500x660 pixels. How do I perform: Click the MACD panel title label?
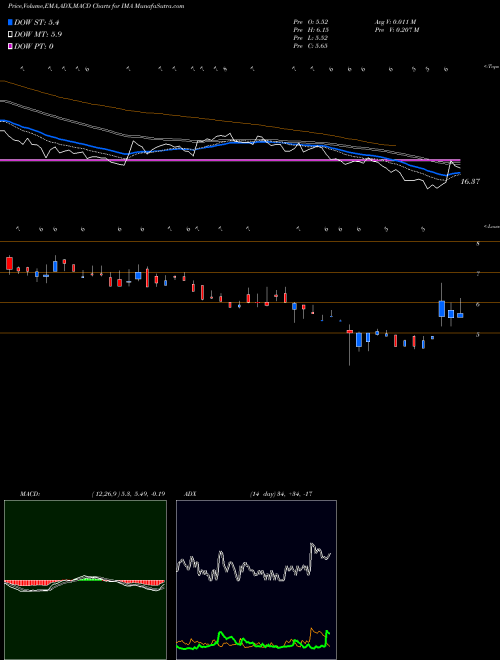click(30, 494)
